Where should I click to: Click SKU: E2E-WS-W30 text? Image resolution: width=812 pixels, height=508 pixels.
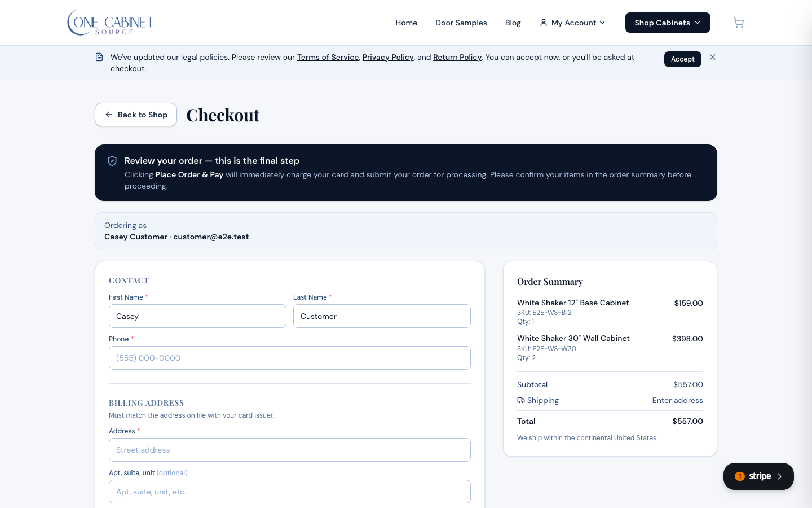tap(546, 349)
